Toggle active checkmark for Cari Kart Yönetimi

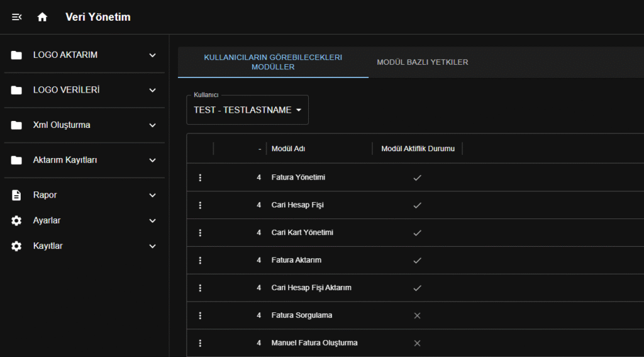(416, 233)
